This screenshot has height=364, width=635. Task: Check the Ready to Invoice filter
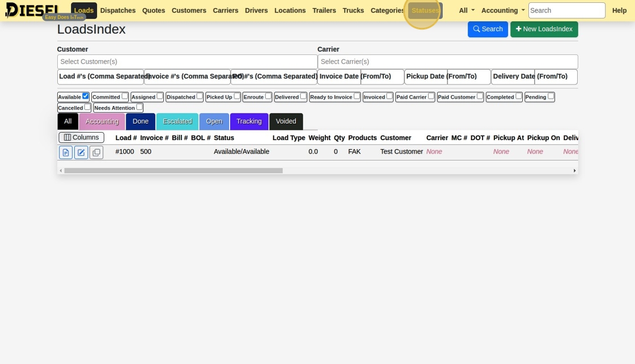coord(357,96)
